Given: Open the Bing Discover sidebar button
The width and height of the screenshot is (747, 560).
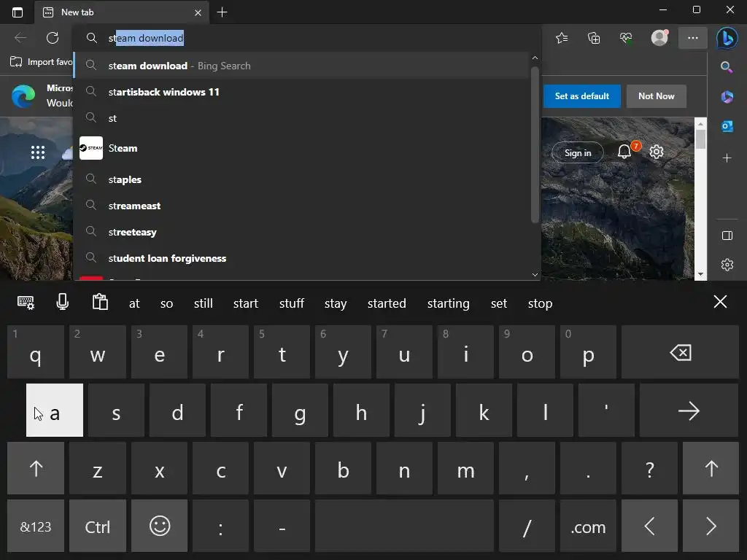Looking at the screenshot, I should click(727, 38).
